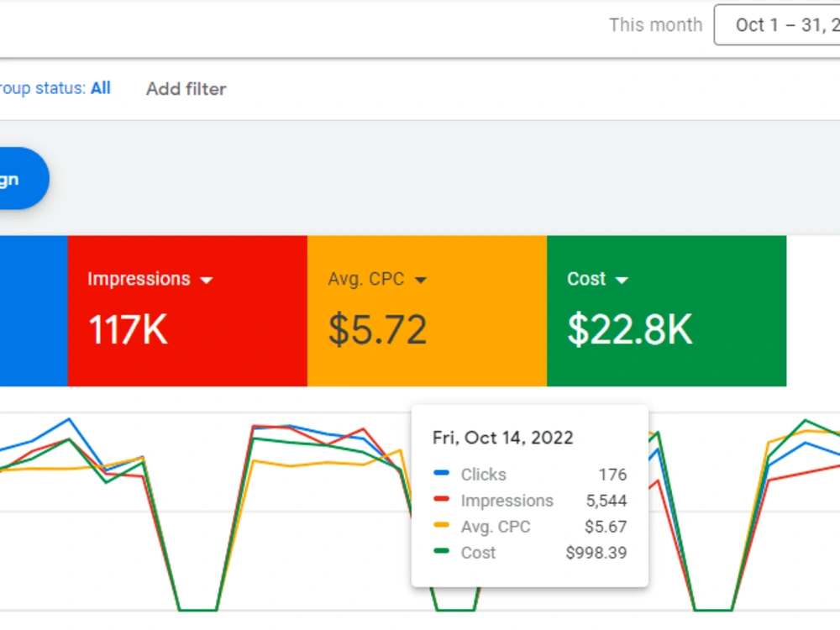Click the Avg. CPC value $5.67 in tooltip
This screenshot has height=630, width=840.
click(x=606, y=527)
